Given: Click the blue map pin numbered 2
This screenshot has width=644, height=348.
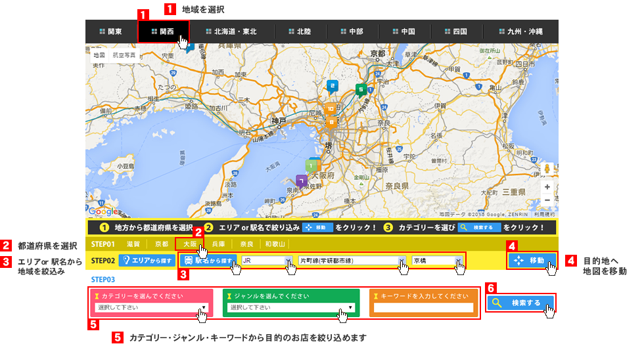Looking at the screenshot, I should 333,86.
